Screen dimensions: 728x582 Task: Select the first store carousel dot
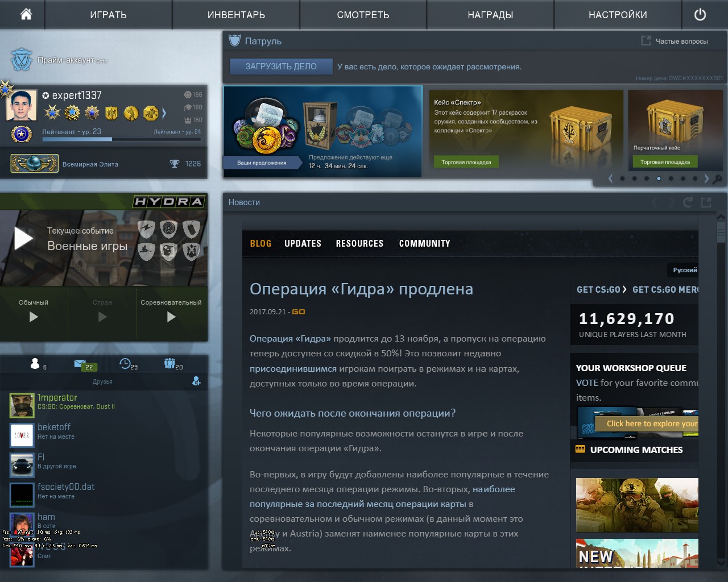(622, 178)
